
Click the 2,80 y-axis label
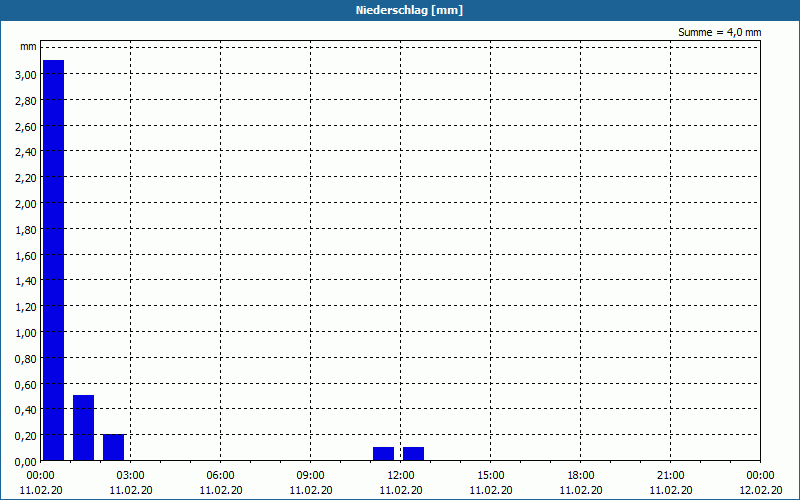point(26,101)
